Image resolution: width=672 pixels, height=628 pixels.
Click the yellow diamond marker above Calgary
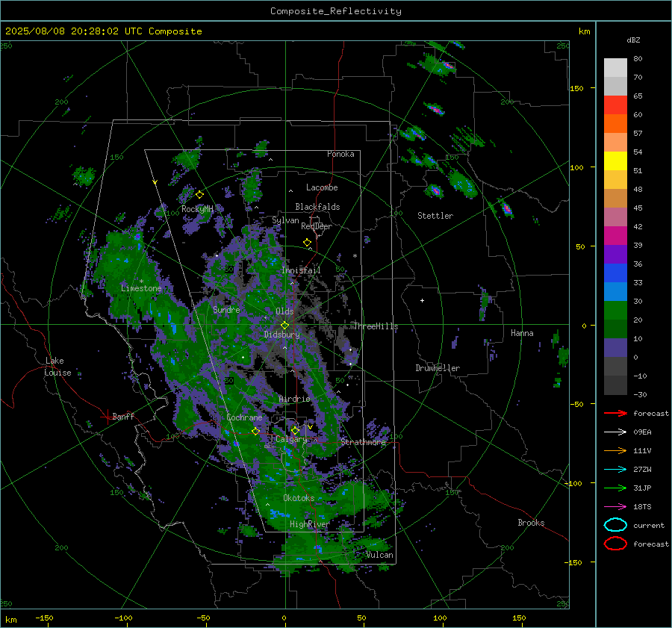[295, 430]
